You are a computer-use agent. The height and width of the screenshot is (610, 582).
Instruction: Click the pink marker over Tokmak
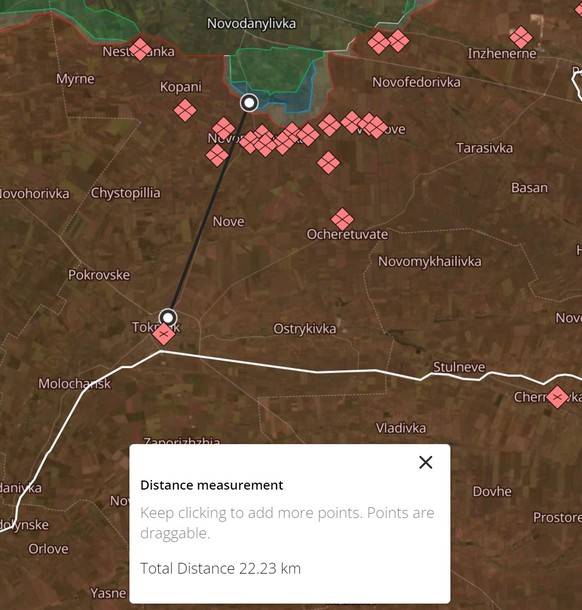pos(163,334)
